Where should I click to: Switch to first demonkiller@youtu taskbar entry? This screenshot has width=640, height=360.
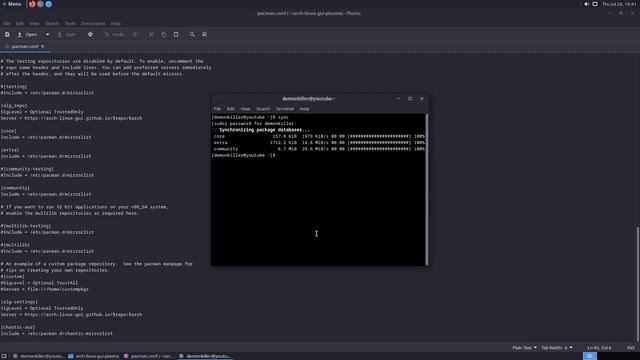[38, 356]
